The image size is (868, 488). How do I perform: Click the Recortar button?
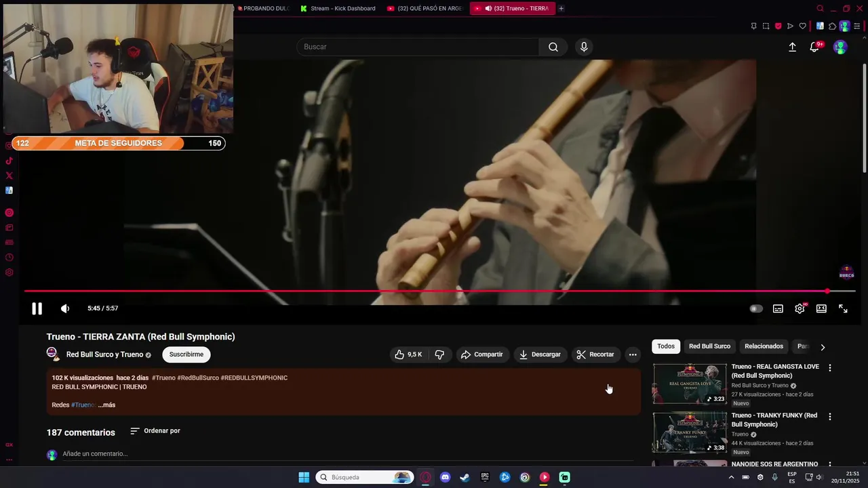click(x=595, y=354)
